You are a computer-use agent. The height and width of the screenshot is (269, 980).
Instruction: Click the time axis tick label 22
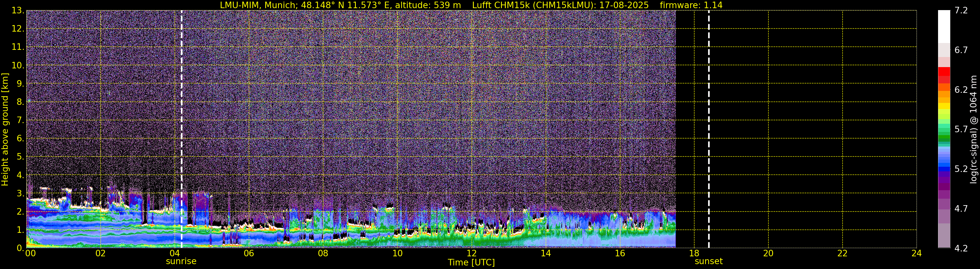point(842,253)
